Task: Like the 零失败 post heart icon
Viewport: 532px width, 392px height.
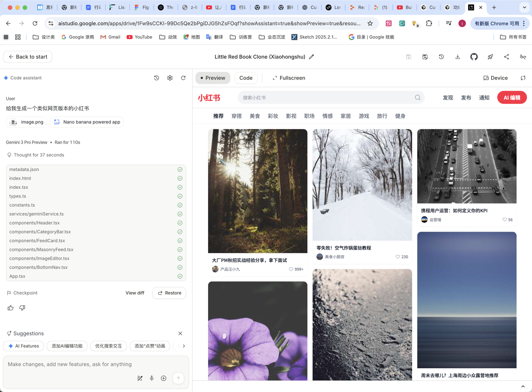Action: [x=397, y=257]
